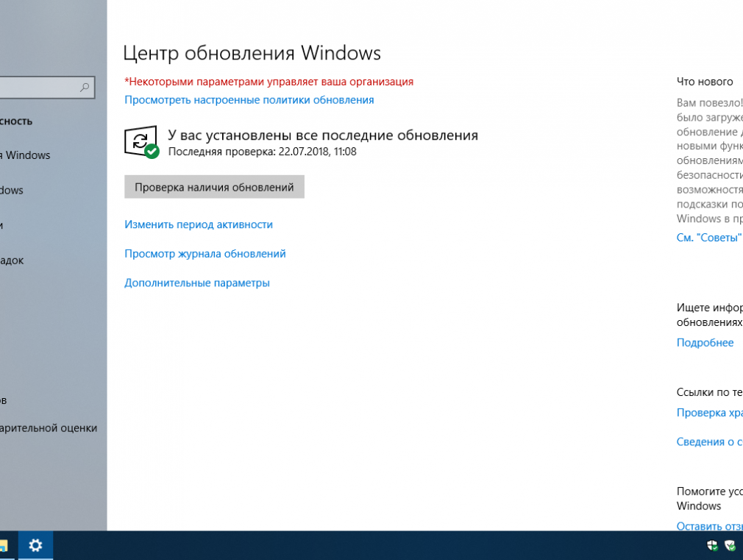Open 'Изменить период активности' link
The width and height of the screenshot is (743, 560).
coord(199,224)
